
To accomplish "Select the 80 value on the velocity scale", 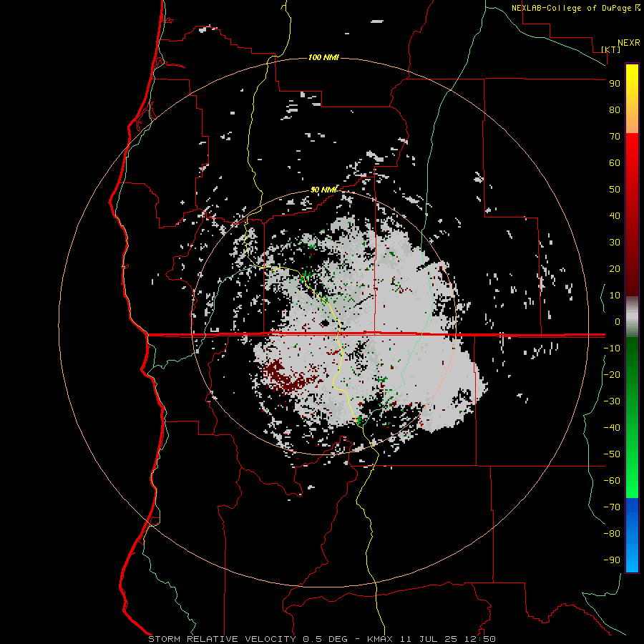I will (x=615, y=110).
